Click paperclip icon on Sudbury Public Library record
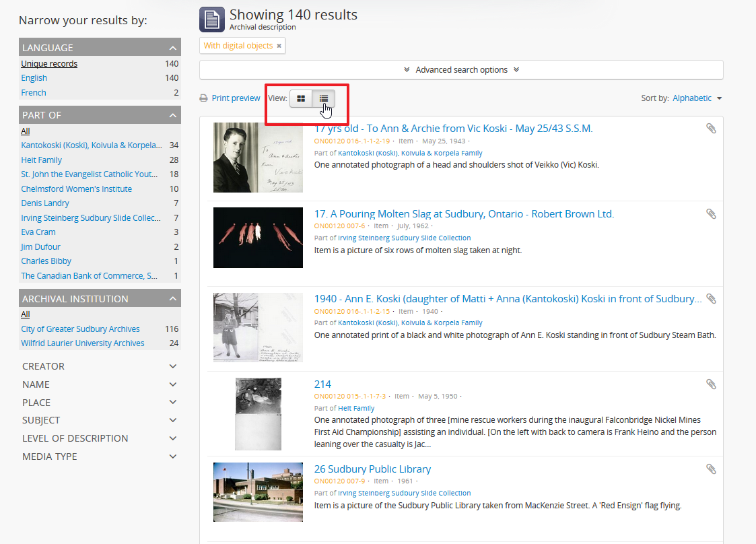Viewport: 756px width, 544px height. pyautogui.click(x=711, y=469)
